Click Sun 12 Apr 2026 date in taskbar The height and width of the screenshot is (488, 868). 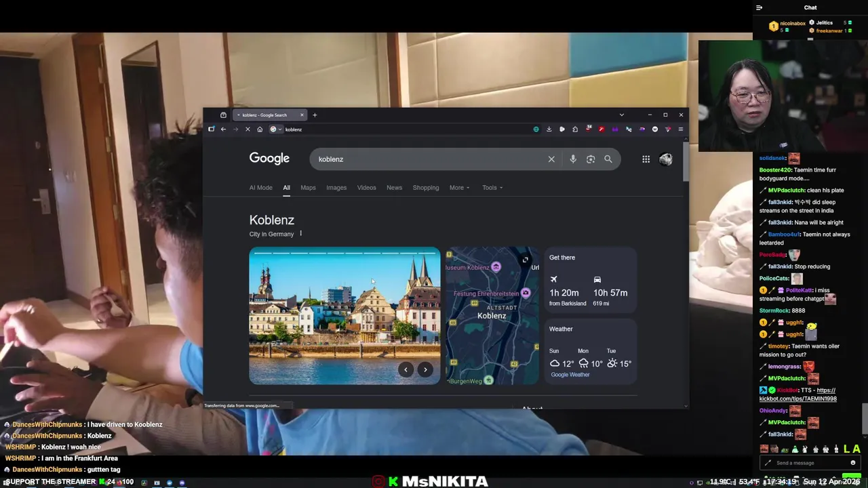pyautogui.click(x=831, y=482)
